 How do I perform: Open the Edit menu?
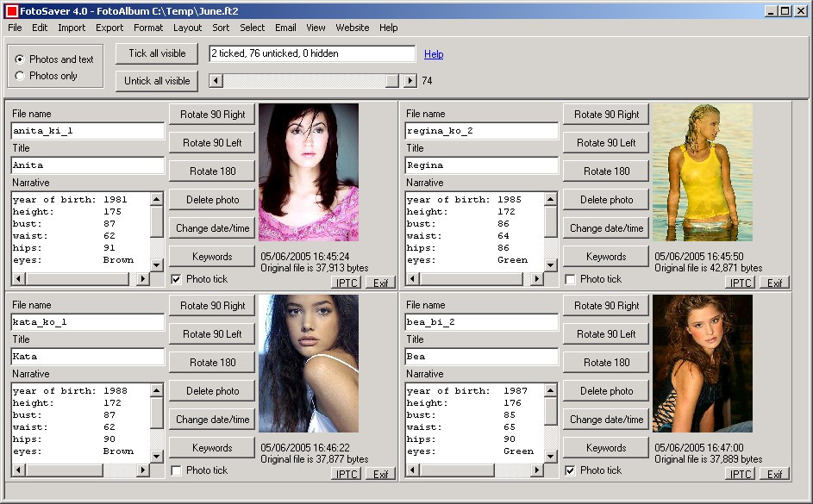pos(40,28)
